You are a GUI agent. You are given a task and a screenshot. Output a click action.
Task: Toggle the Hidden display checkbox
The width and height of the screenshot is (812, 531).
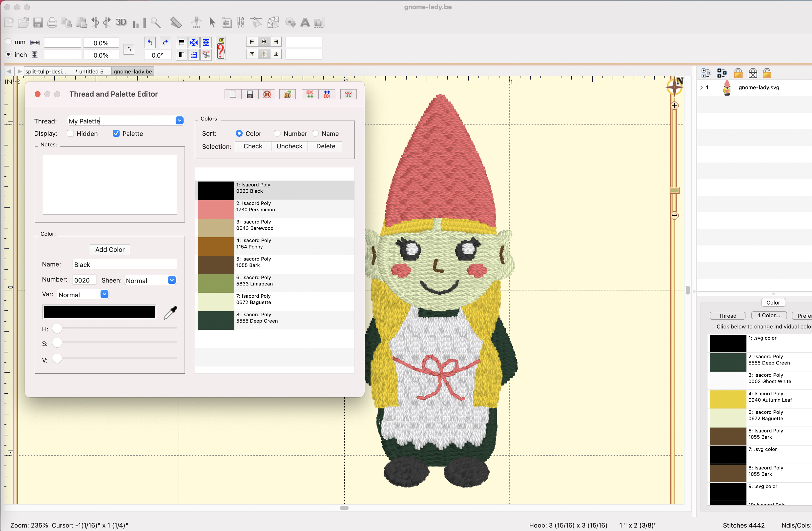pos(70,133)
